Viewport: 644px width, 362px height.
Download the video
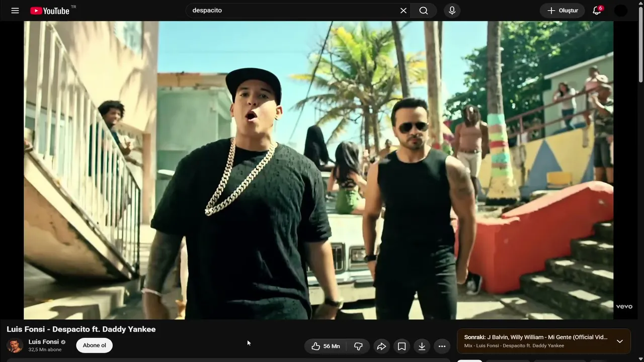coord(422,346)
